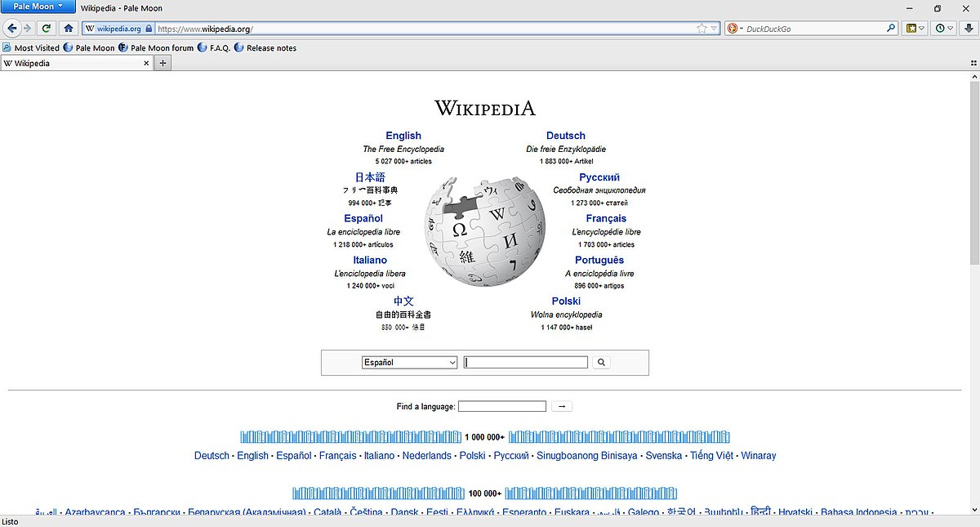Open a new tab with plus button

click(163, 63)
